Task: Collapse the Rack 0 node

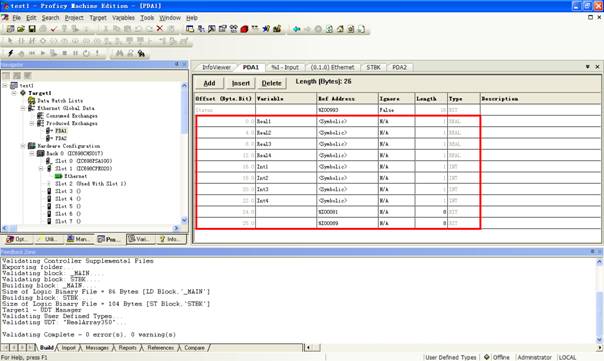Action: click(x=32, y=153)
